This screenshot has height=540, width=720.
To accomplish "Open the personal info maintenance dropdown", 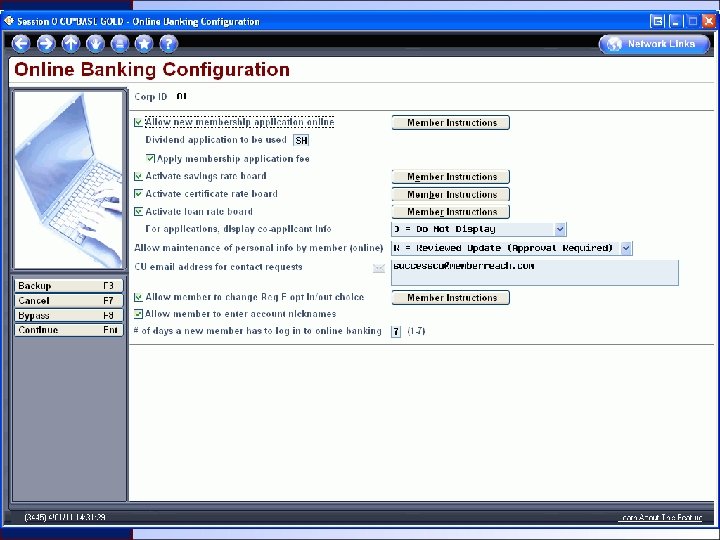I will (x=626, y=248).
